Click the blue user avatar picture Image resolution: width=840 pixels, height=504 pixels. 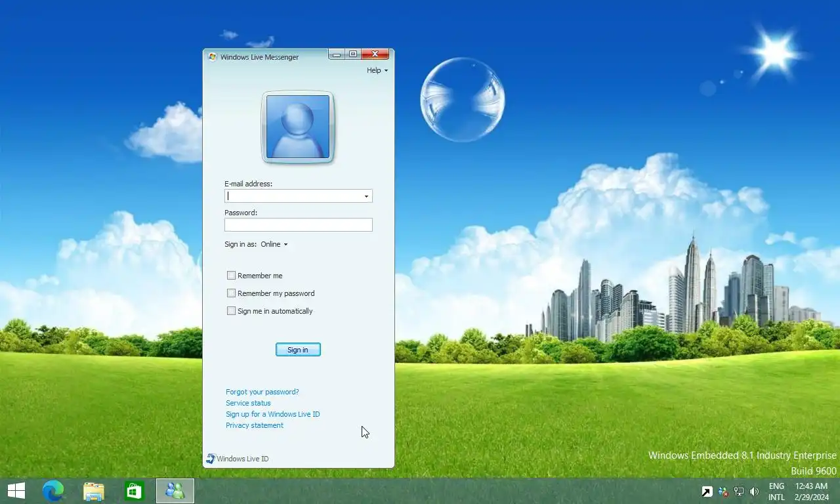pyautogui.click(x=298, y=127)
